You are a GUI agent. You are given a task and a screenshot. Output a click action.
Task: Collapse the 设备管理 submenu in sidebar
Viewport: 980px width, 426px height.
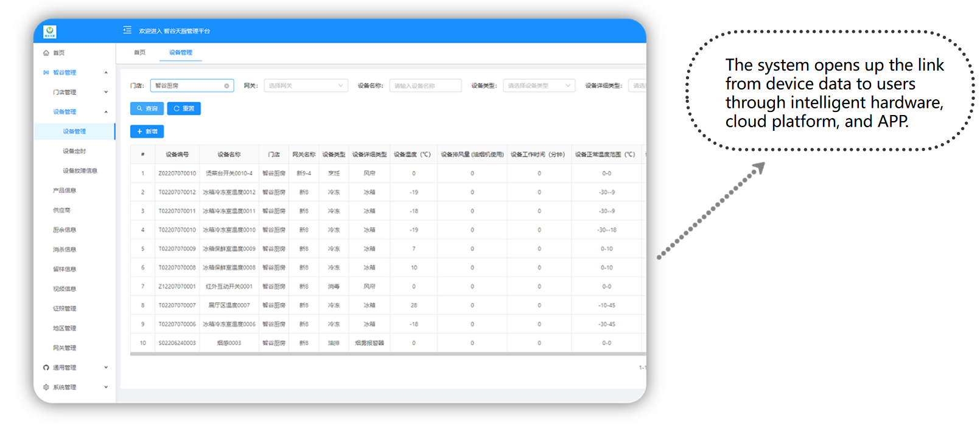click(106, 112)
